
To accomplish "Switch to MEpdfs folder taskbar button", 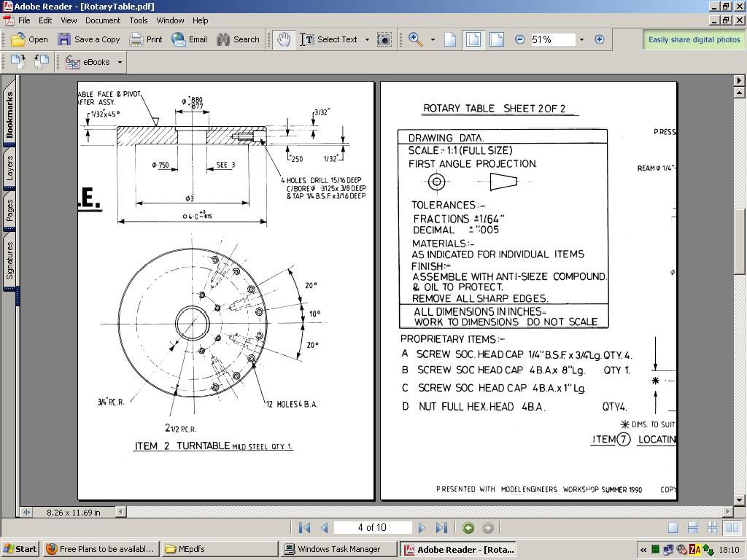I will coord(219,549).
